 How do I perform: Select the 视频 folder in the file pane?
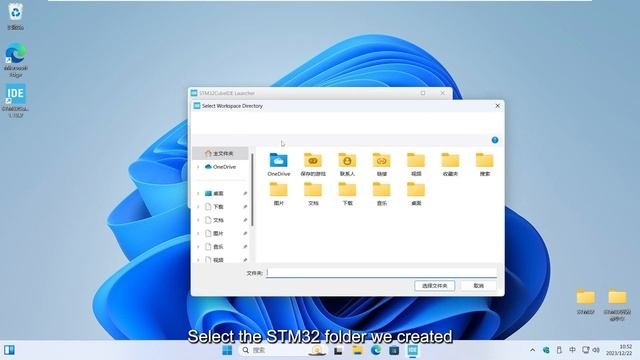click(416, 164)
